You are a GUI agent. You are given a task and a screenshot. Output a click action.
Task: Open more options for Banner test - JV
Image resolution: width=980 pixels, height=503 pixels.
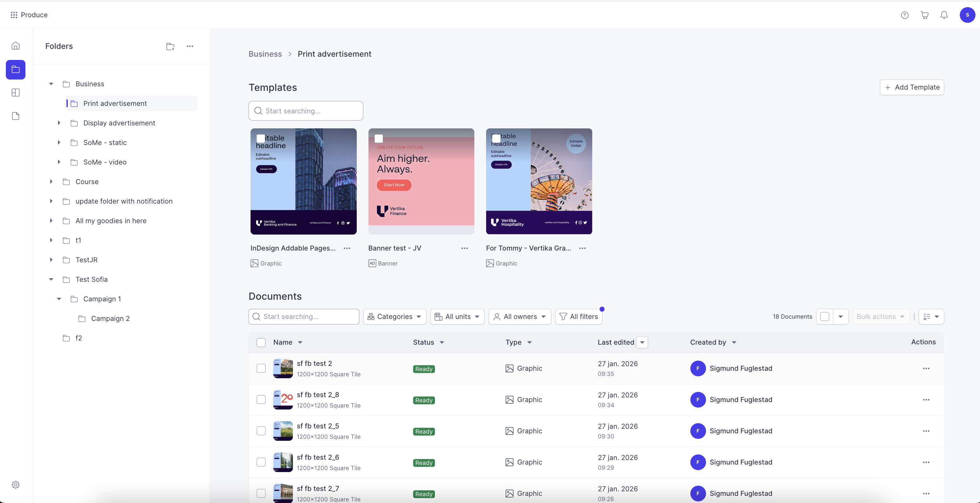[465, 248]
